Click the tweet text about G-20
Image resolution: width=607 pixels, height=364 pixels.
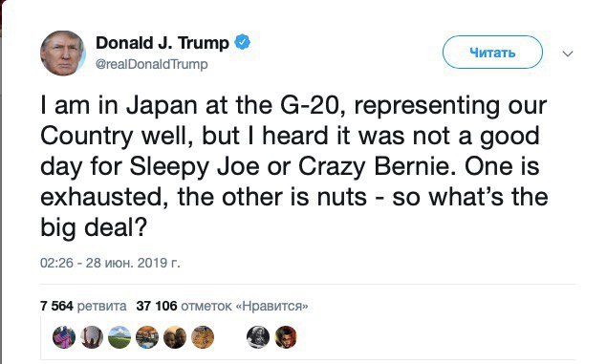click(x=294, y=166)
